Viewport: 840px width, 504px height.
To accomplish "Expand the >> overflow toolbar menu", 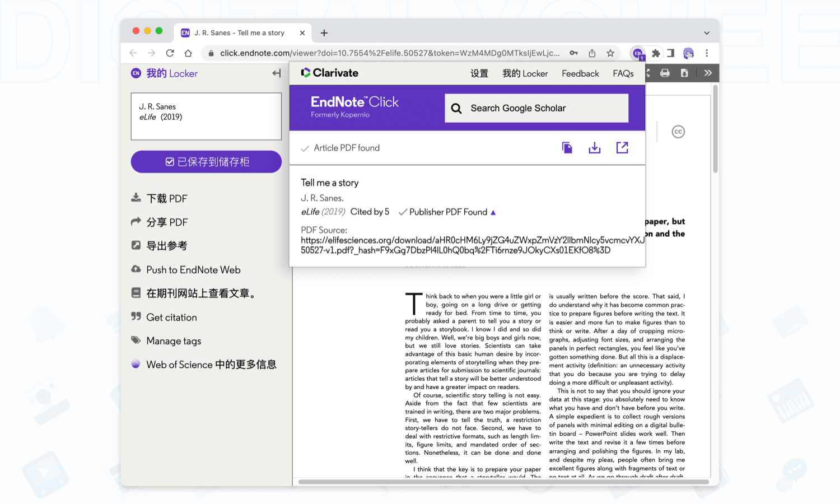I will tap(708, 73).
